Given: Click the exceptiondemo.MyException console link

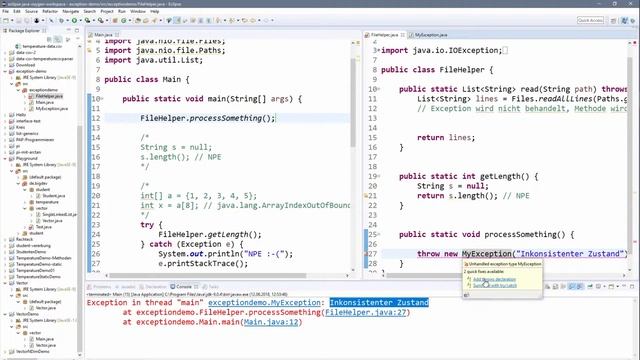Looking at the screenshot, I should click(264, 302).
